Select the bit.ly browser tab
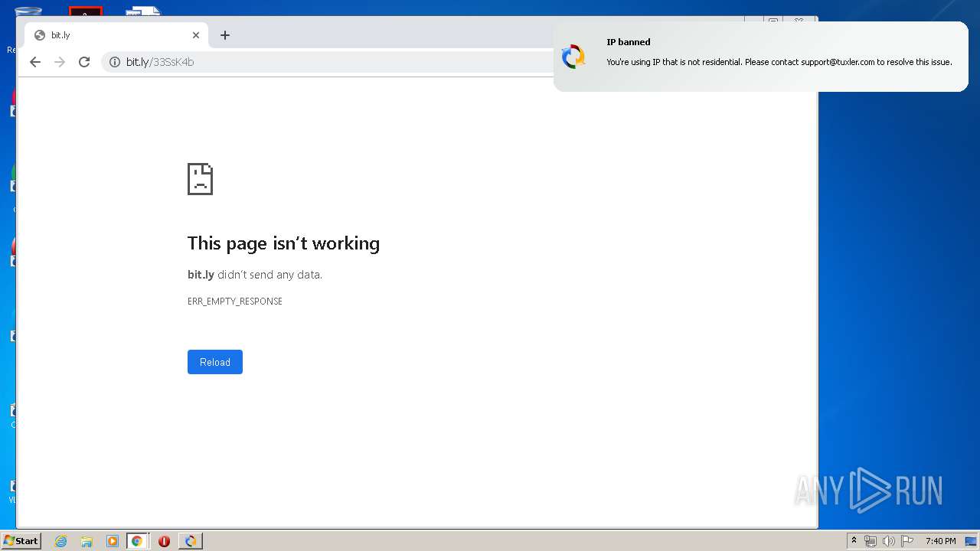Image resolution: width=980 pixels, height=551 pixels. pyautogui.click(x=116, y=35)
